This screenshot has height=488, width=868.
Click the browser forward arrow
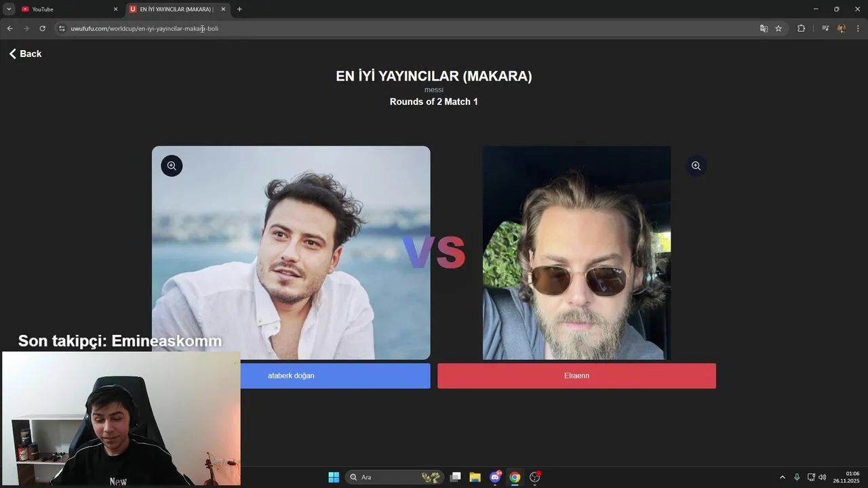[26, 28]
